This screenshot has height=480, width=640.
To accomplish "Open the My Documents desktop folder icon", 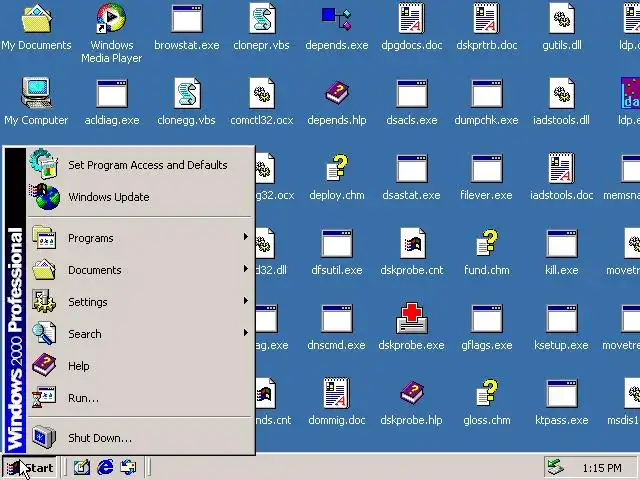I will (37, 19).
